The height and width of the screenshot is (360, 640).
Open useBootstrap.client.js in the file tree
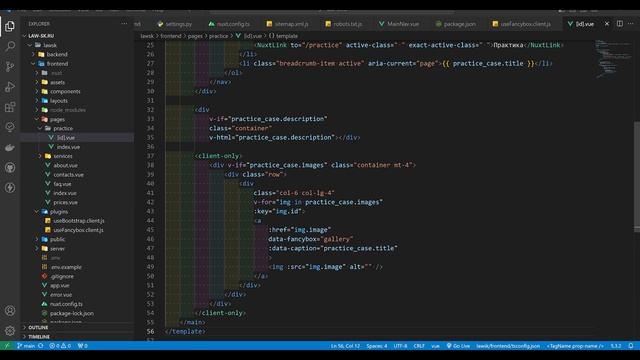coord(78,221)
